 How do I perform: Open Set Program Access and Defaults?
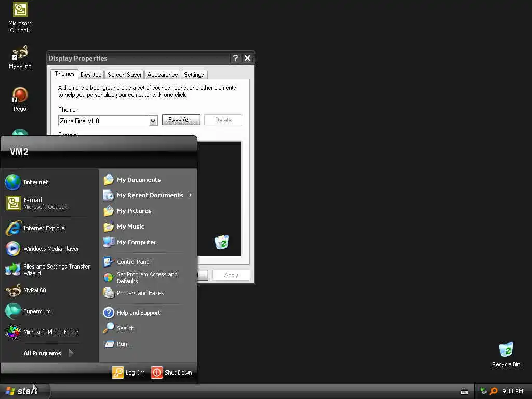point(148,277)
